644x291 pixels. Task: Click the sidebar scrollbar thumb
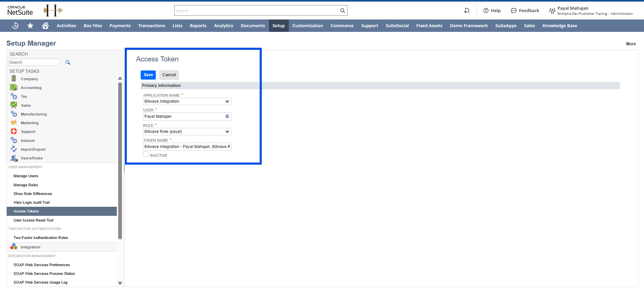(x=120, y=161)
